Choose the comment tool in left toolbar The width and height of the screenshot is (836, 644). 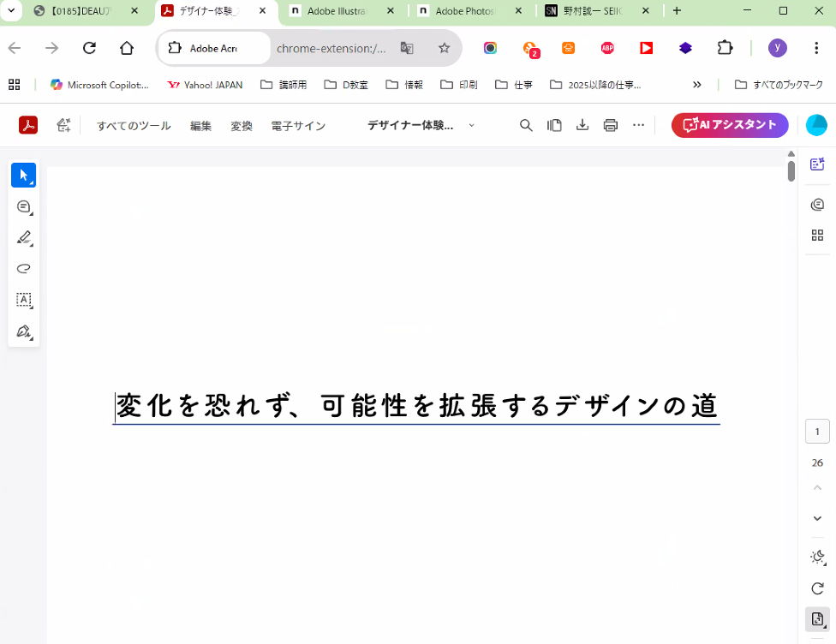pos(23,207)
